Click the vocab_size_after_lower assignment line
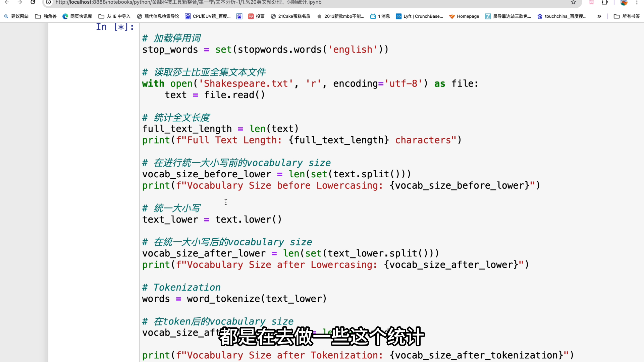Image resolution: width=644 pixels, height=362 pixels. [x=290, y=253]
